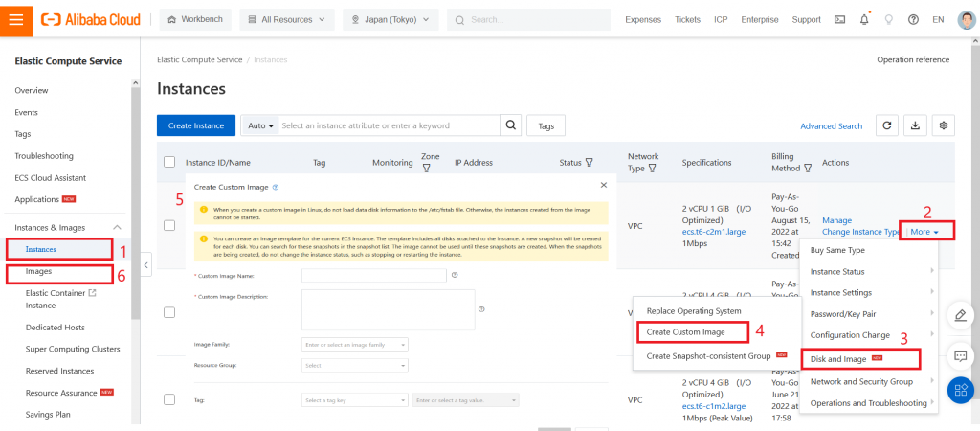
Task: Click help icon beside Custom Image Description field
Action: pos(481,309)
